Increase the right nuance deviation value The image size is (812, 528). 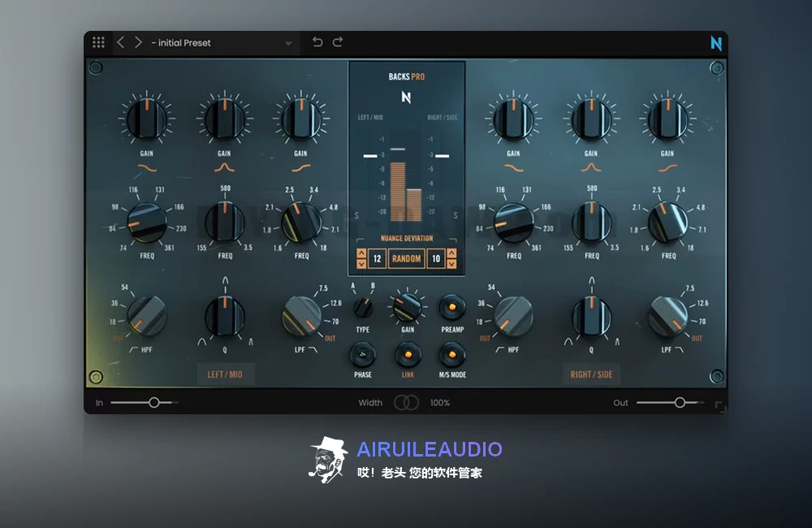click(x=451, y=253)
